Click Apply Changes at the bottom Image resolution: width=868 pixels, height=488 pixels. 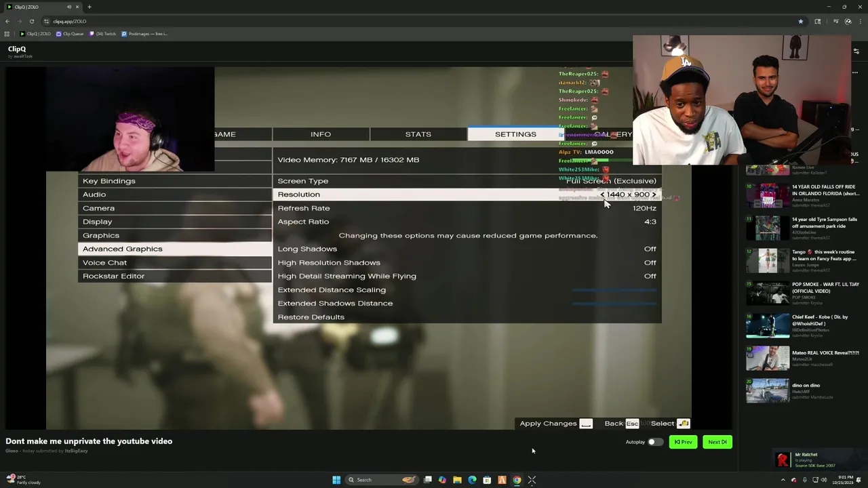click(x=556, y=424)
